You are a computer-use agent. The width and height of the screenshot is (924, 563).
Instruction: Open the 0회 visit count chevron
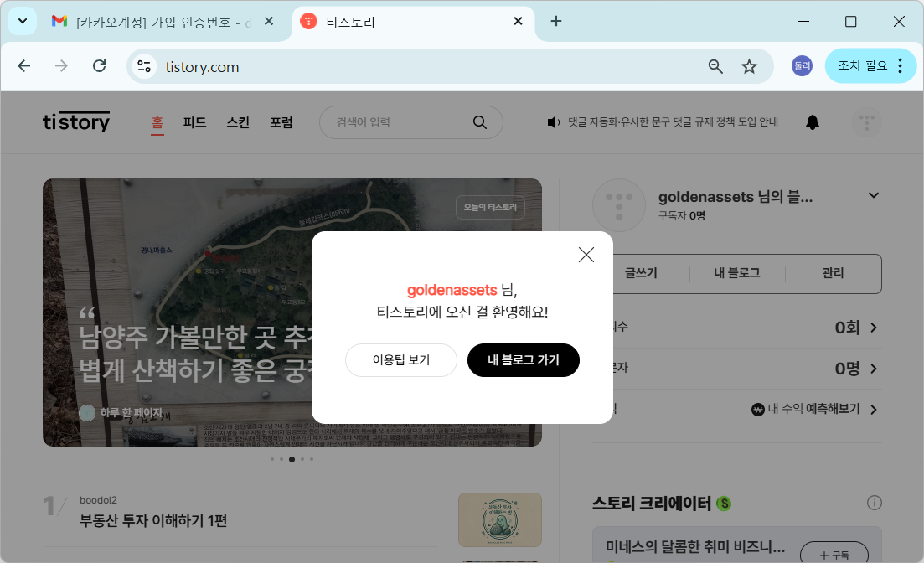[x=874, y=328]
